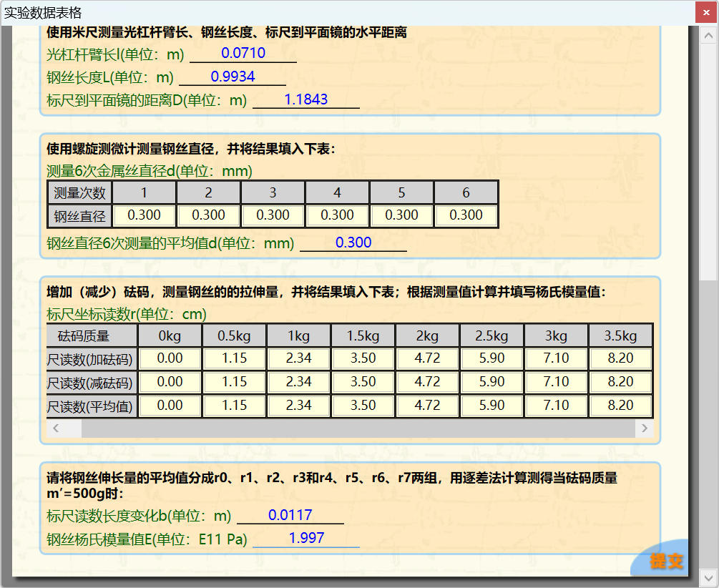This screenshot has height=588, width=719.
Task: Click 加砝码 reading cell for 3kg
Action: [556, 358]
